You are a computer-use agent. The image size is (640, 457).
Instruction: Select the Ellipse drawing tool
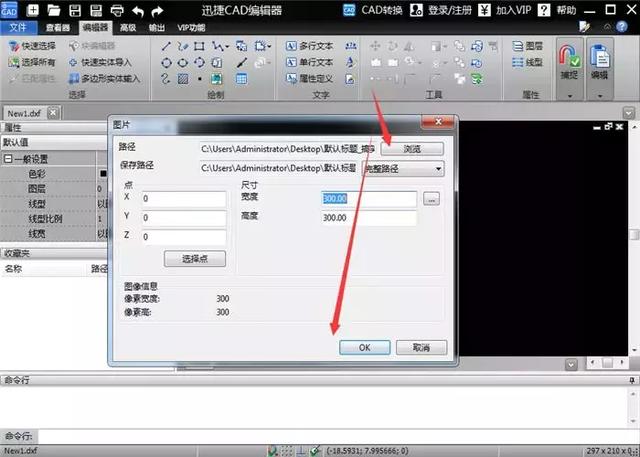[182, 62]
